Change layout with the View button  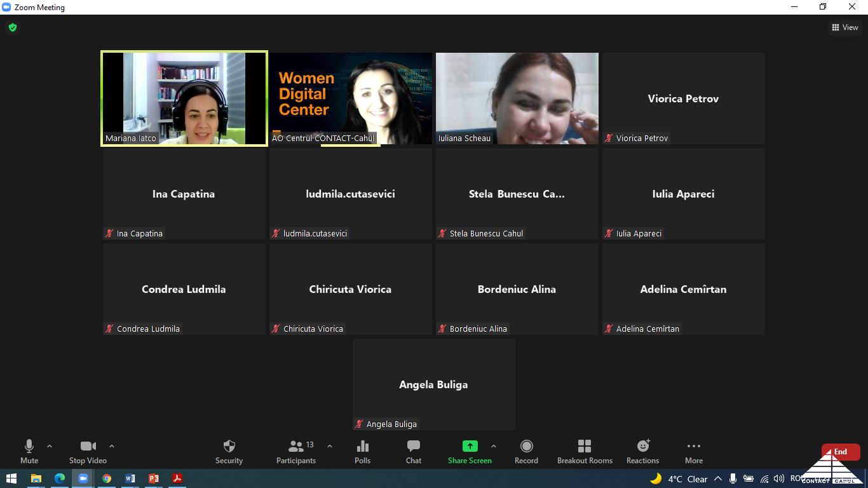click(x=844, y=27)
